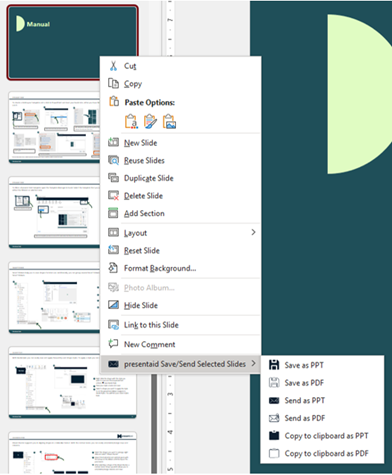Click the Copy icon in context menu
Viewport: 392px width, 475px height.
[113, 83]
